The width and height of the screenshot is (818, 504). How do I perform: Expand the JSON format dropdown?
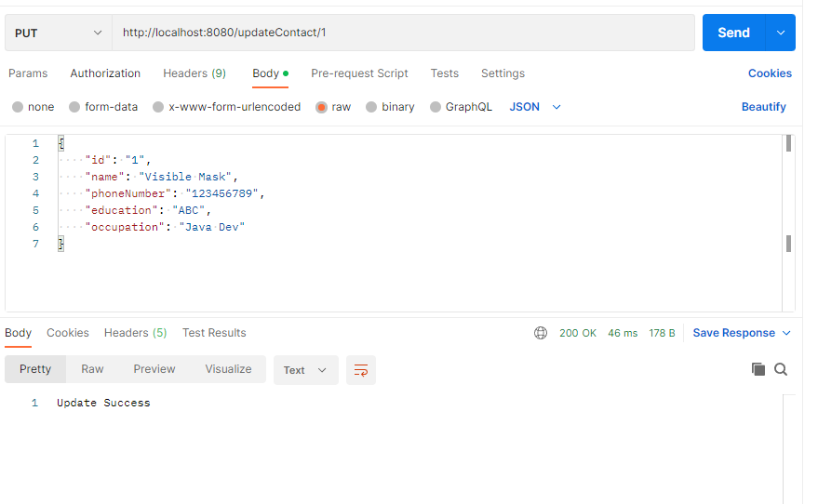[x=536, y=107]
